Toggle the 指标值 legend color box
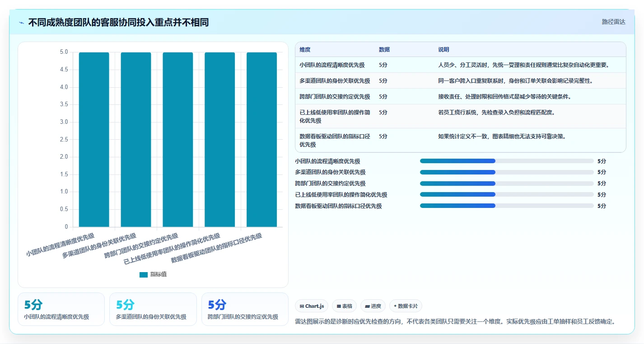 144,274
